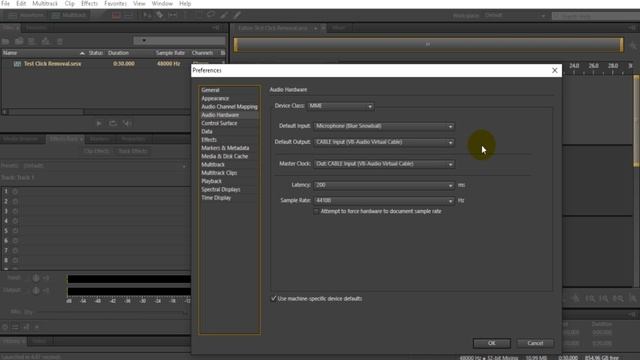Click the red Spectral Frequency Display icon

point(116,15)
